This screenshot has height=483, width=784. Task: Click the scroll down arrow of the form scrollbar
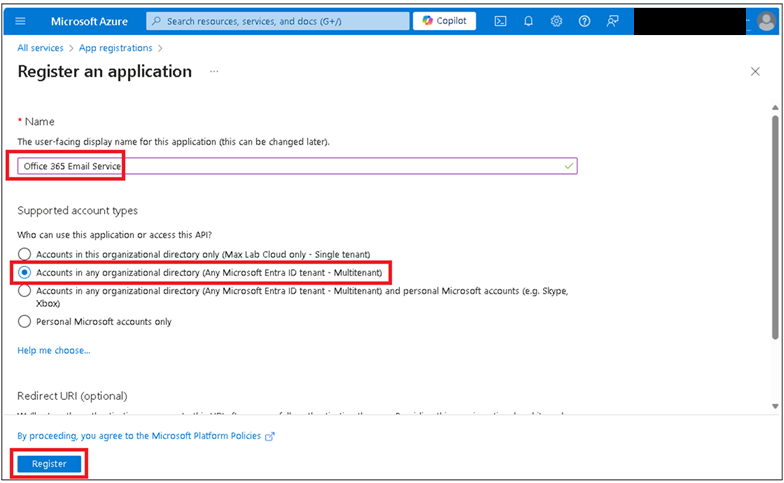[x=775, y=406]
